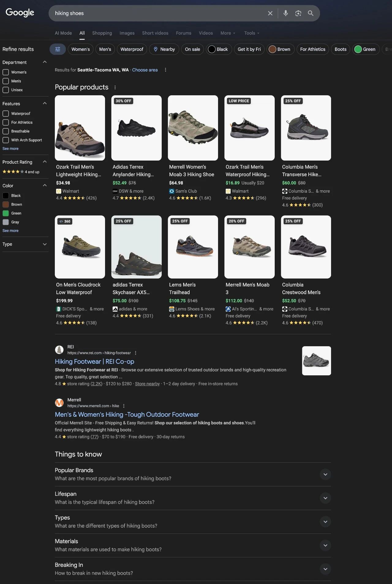The image size is (392, 584).
Task: Check the Women's department checkbox
Action: [6, 72]
